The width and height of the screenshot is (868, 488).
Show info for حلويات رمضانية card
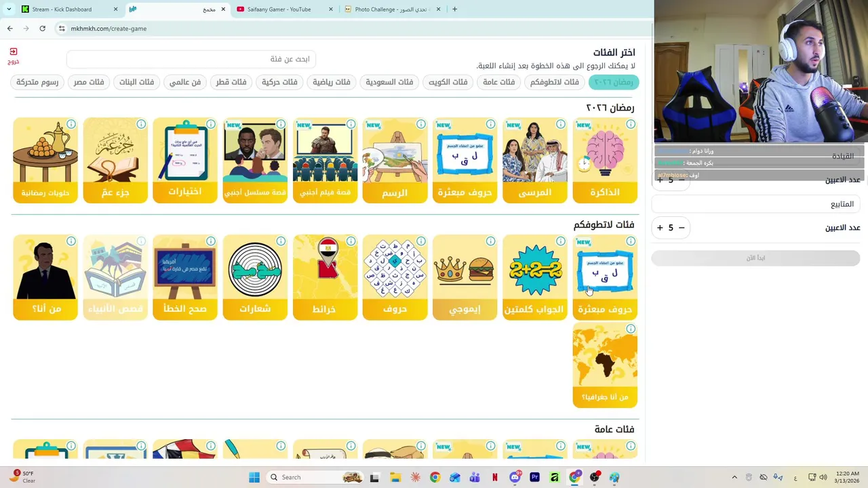[71, 124]
